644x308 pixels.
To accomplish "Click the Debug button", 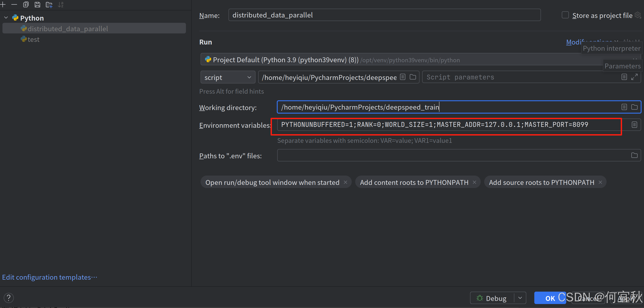I will [492, 298].
